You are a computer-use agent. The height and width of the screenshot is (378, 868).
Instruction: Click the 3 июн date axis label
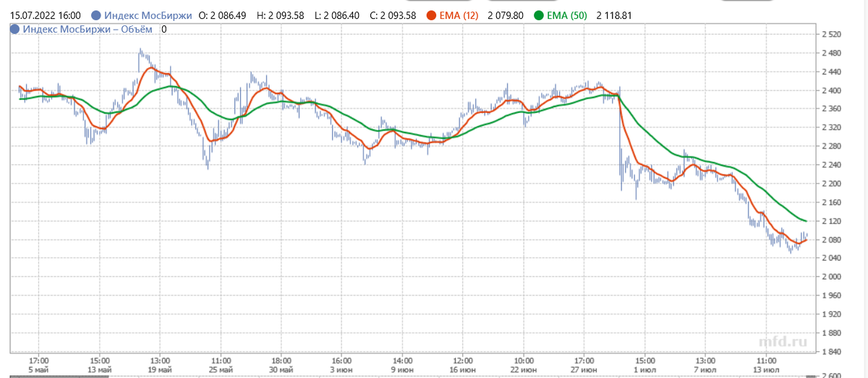pos(342,368)
